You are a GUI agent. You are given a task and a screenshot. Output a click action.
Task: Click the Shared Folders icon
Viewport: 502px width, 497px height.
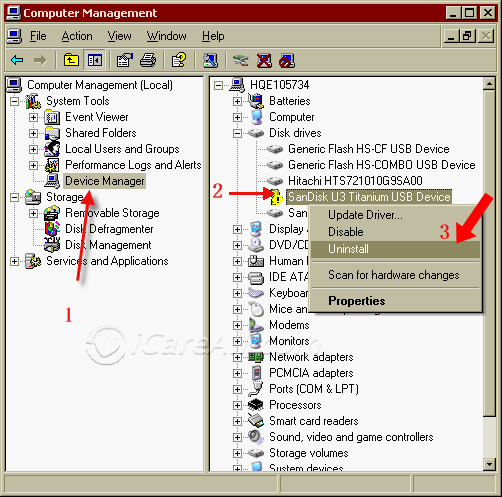pyautogui.click(x=52, y=133)
